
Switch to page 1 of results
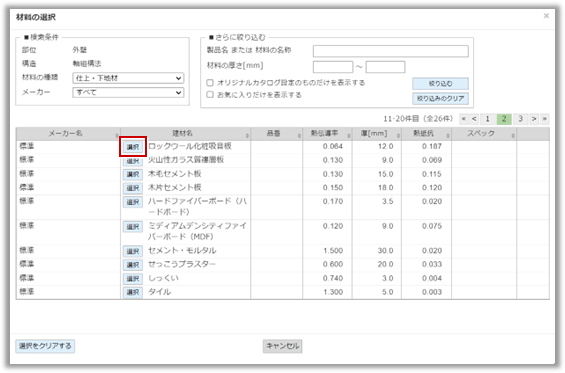point(487,119)
